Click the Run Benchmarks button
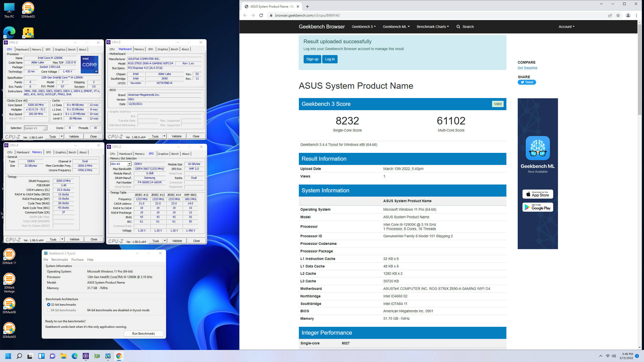 click(143, 334)
